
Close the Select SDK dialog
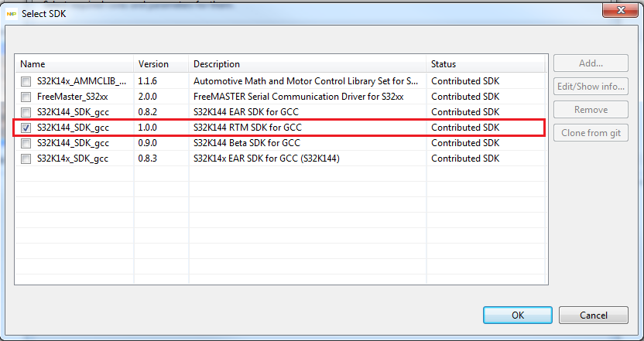(x=620, y=10)
